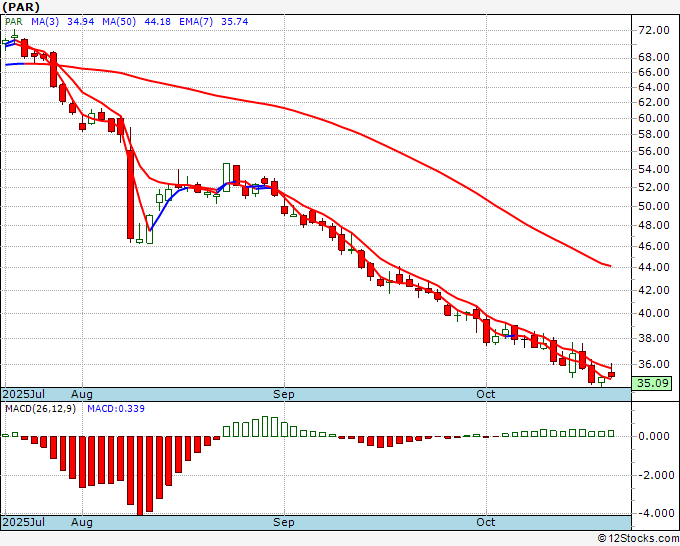Click the tallest green MACD histogram bar
This screenshot has height=546, width=680.
266,426
